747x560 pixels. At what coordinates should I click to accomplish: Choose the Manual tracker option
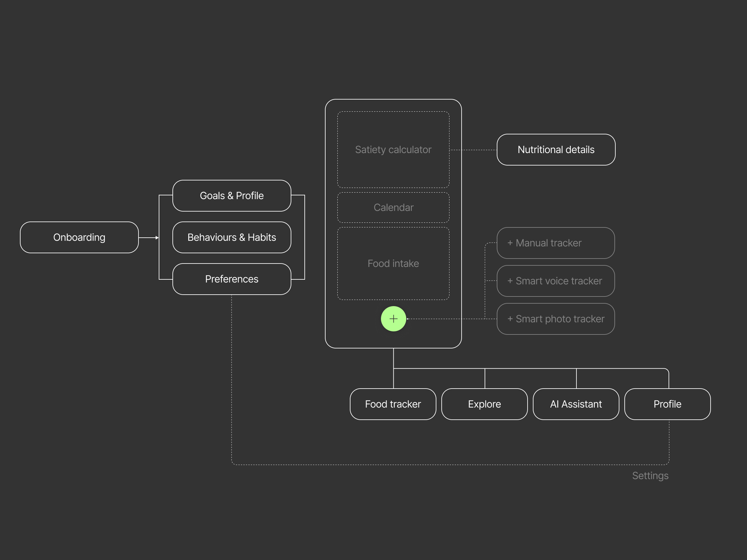pyautogui.click(x=556, y=243)
